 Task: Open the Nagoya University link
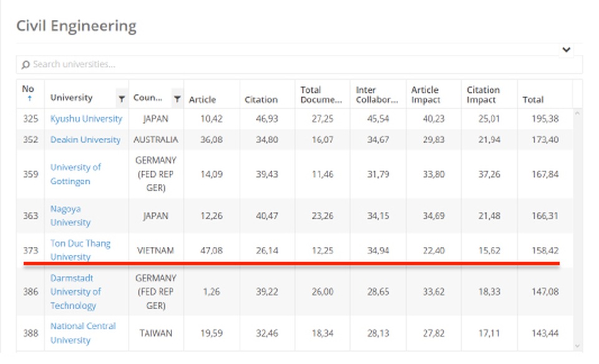click(71, 216)
